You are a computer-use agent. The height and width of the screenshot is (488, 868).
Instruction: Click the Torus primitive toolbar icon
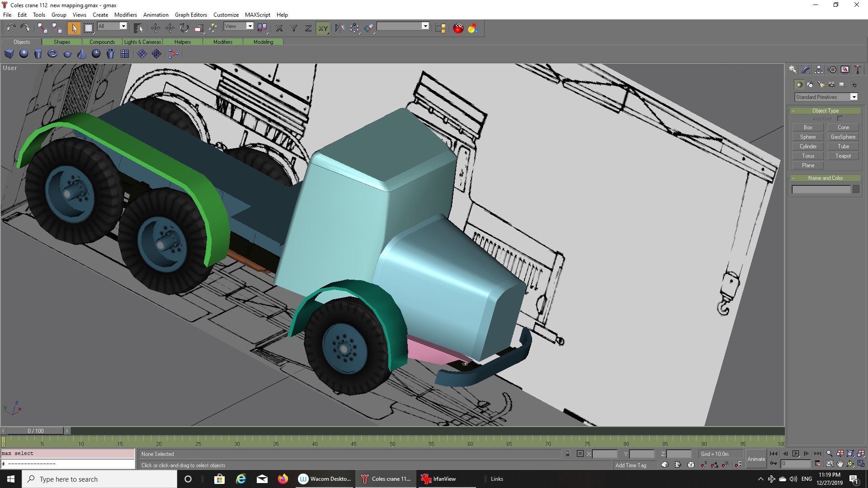(x=52, y=54)
